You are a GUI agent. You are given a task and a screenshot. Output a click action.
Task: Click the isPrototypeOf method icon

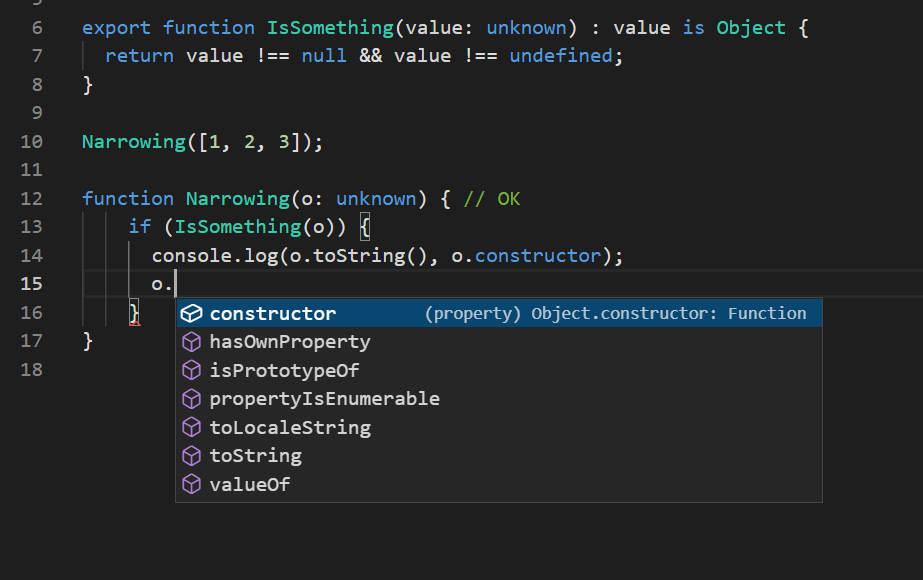point(191,370)
